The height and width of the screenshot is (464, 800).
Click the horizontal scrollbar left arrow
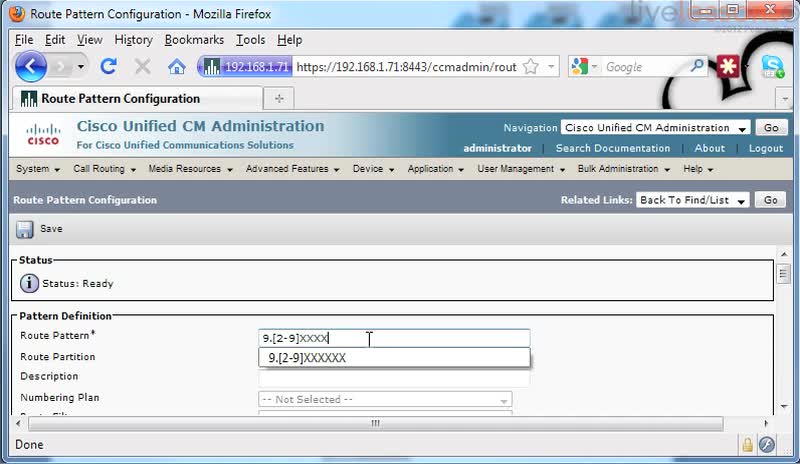point(18,423)
